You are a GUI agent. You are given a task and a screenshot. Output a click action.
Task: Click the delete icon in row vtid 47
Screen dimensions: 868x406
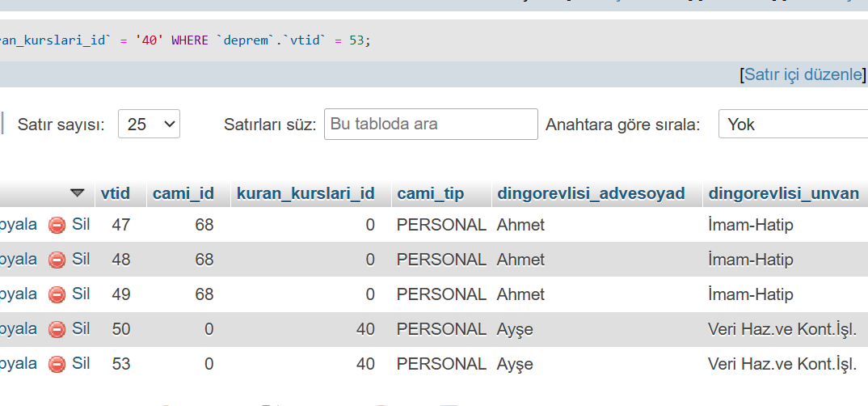point(57,225)
